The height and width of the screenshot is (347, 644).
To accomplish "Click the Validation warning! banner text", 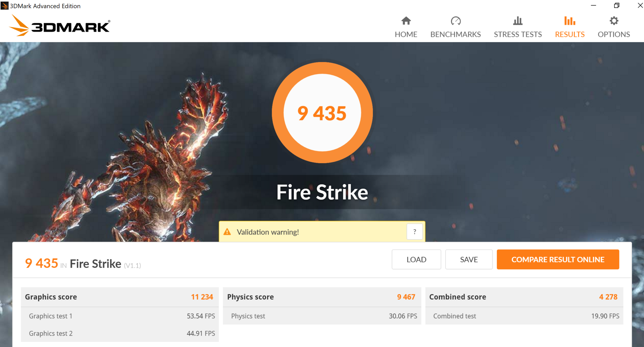I will click(268, 232).
